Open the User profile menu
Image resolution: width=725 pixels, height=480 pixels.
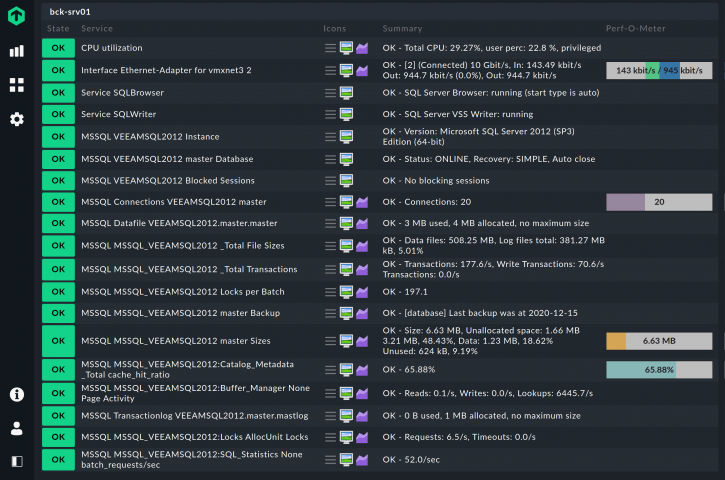pyautogui.click(x=16, y=428)
